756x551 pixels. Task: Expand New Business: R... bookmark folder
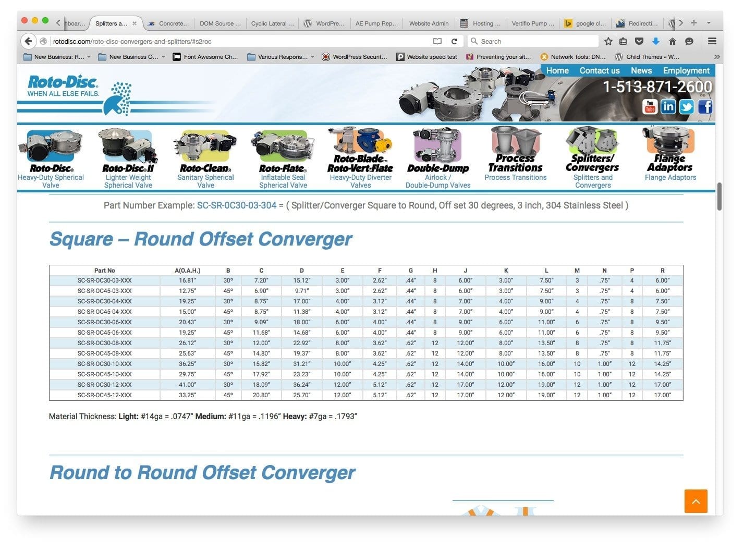click(58, 57)
